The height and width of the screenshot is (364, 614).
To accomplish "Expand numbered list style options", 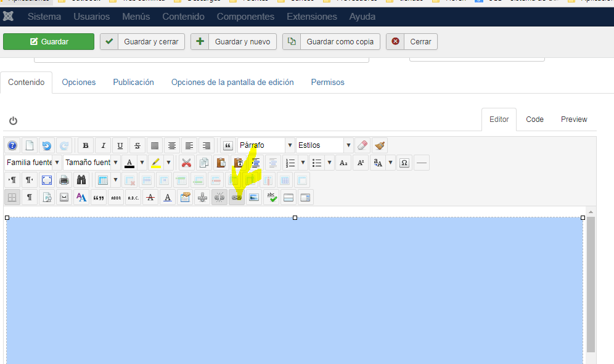I will (x=303, y=163).
